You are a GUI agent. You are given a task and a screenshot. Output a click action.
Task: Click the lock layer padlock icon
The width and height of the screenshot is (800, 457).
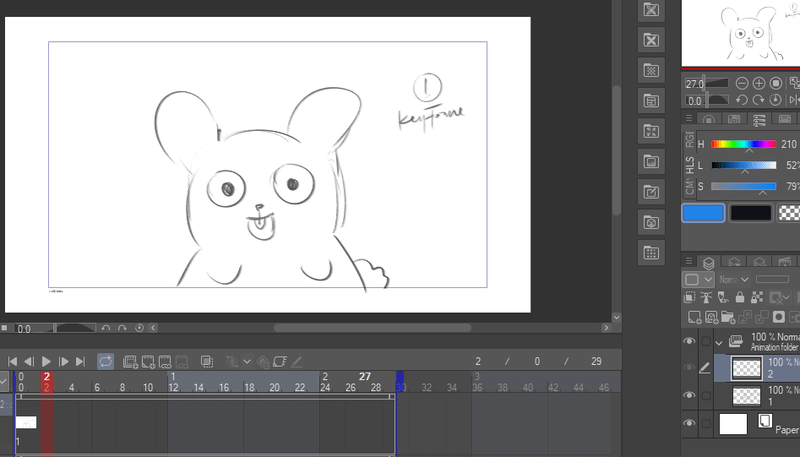coord(739,298)
